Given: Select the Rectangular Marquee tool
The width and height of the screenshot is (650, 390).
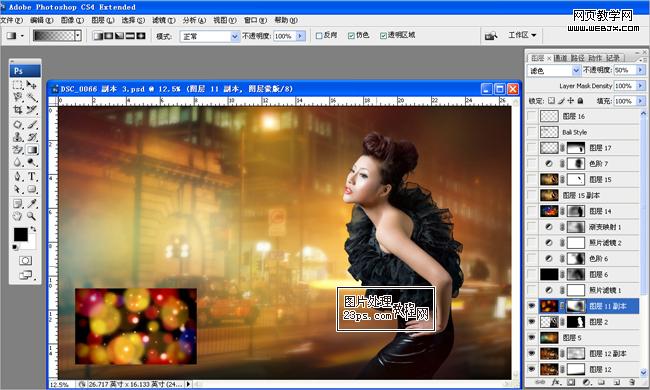Looking at the screenshot, I should 17,85.
